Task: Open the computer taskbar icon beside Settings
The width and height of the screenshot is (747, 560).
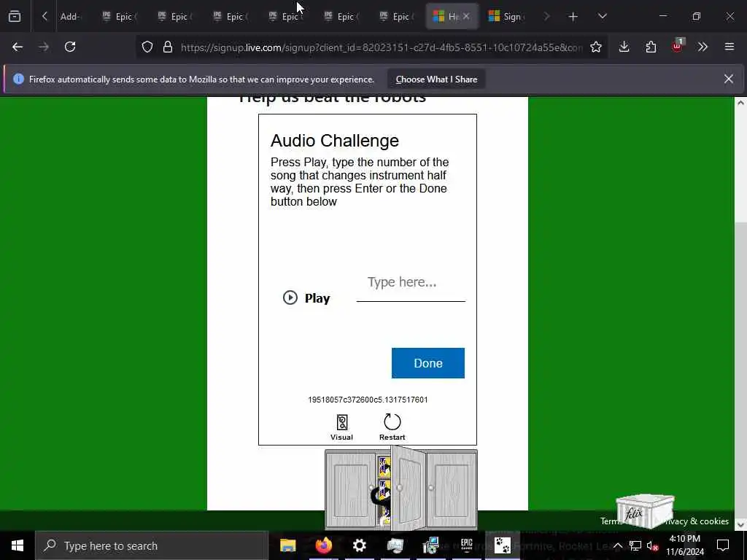Action: point(395,545)
